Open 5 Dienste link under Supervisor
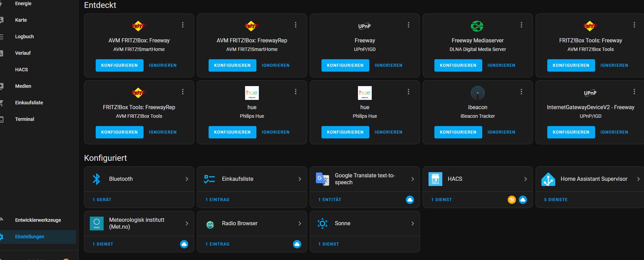644x260 pixels. 556,200
